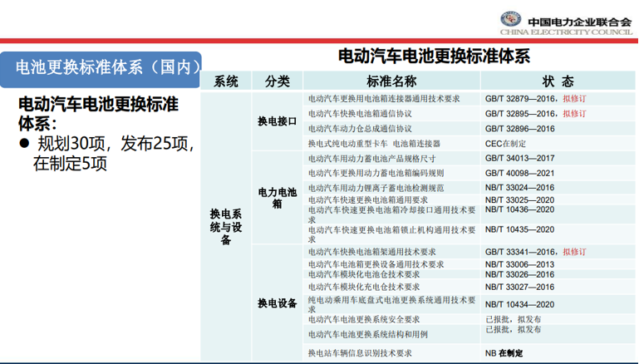Click 纯电动乘用车底盘式电池更换系统通用技术要求 row
The image size is (639, 364).
[469, 304]
